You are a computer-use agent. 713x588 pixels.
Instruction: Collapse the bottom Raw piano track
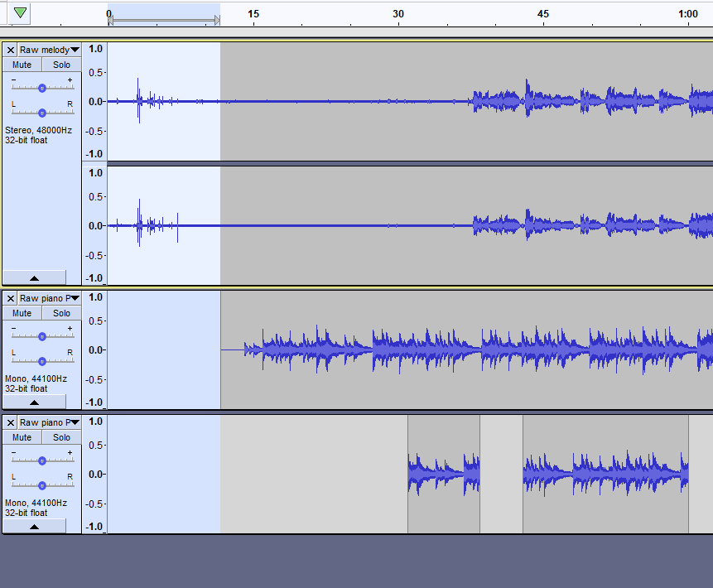[34, 526]
